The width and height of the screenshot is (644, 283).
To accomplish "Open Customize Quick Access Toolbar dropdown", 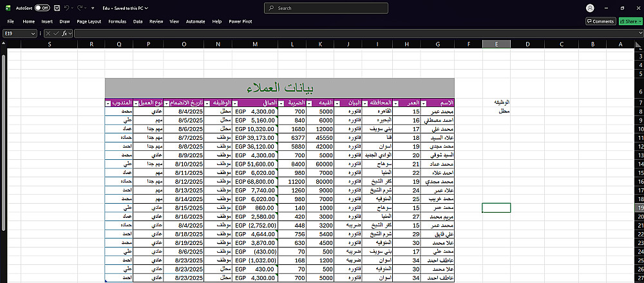I will click(92, 8).
